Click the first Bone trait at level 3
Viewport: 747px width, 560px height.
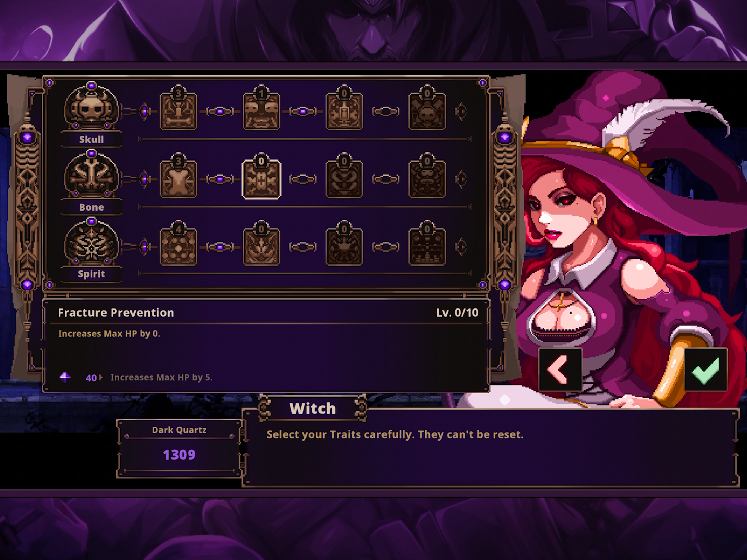coord(178,176)
